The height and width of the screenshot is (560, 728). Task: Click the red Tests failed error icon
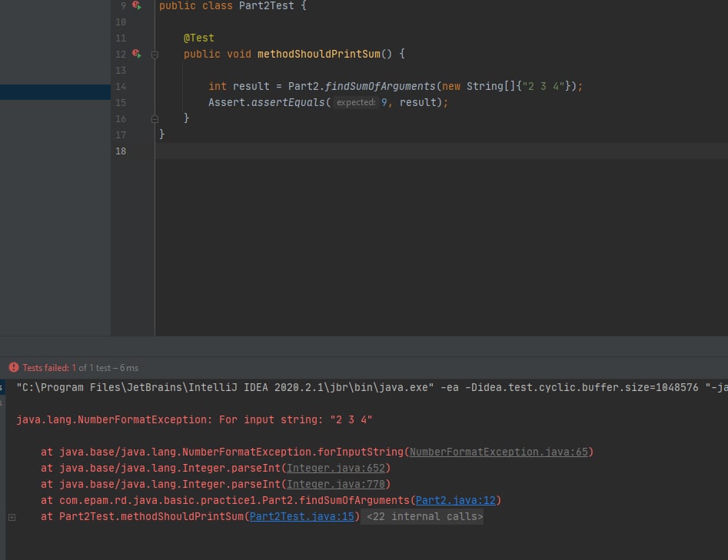(x=14, y=367)
